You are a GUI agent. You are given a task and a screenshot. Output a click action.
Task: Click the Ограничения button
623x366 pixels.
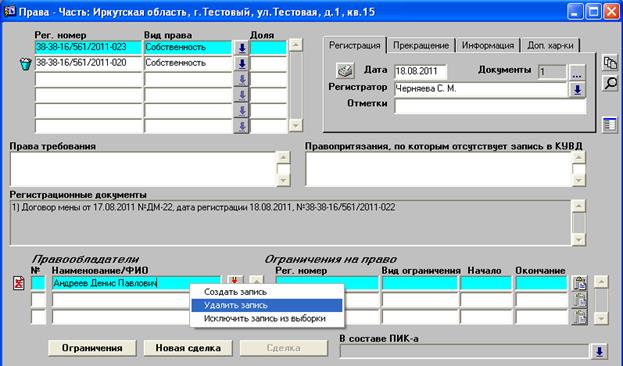click(92, 348)
